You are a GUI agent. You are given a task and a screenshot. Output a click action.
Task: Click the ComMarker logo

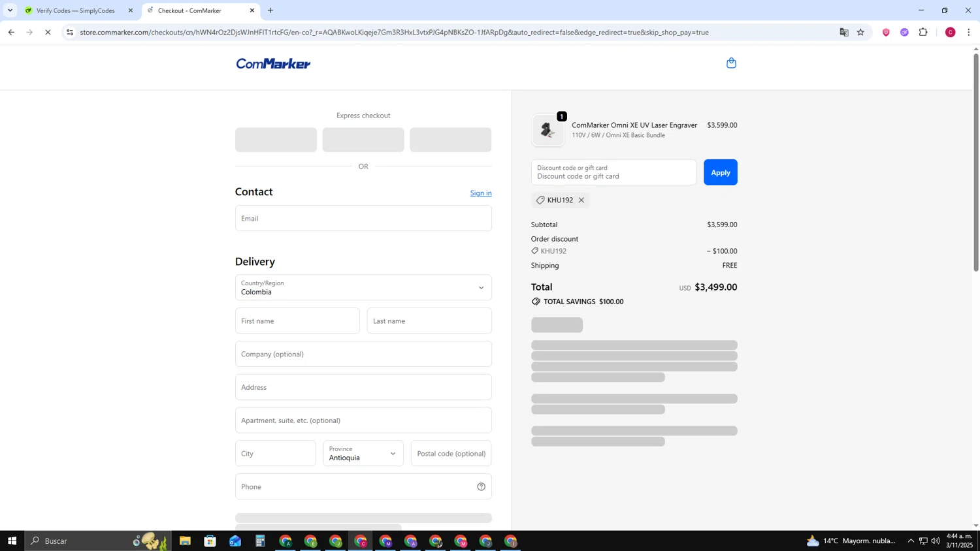273,63
